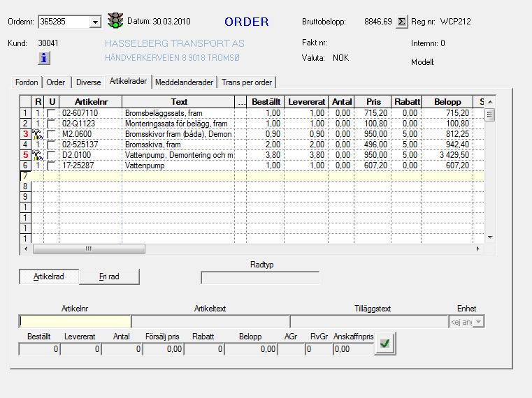
Task: Click labor icon on row 5
Action: 37,155
